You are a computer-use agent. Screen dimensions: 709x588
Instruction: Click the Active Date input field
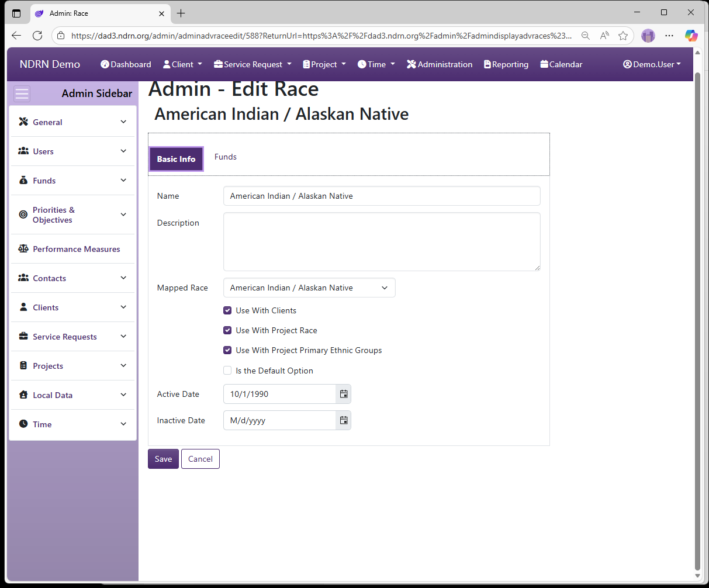point(279,394)
